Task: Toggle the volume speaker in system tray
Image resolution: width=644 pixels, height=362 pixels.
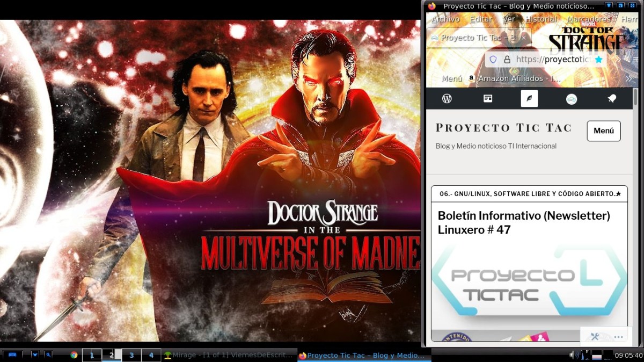Action: click(572, 354)
